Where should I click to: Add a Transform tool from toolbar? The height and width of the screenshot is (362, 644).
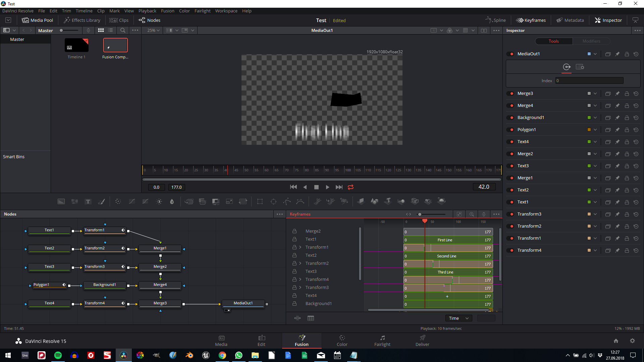(243, 201)
